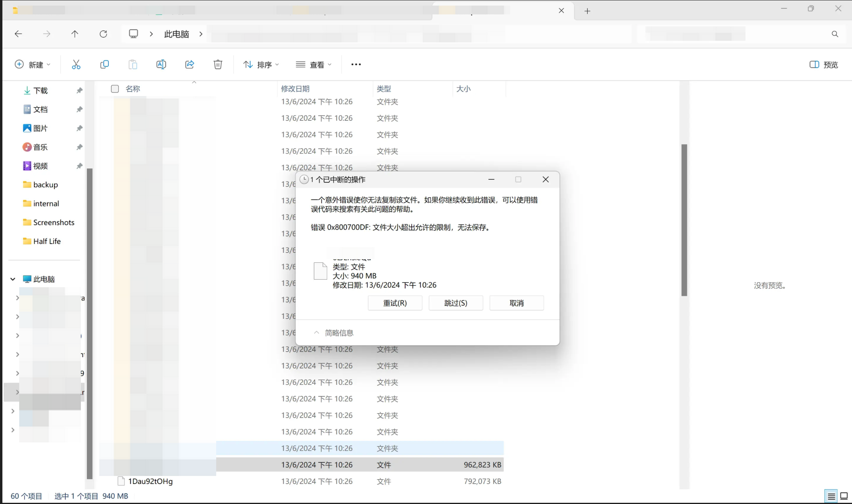Screen dimensions: 852x504
Task: Share the selected item
Action: coord(189,64)
